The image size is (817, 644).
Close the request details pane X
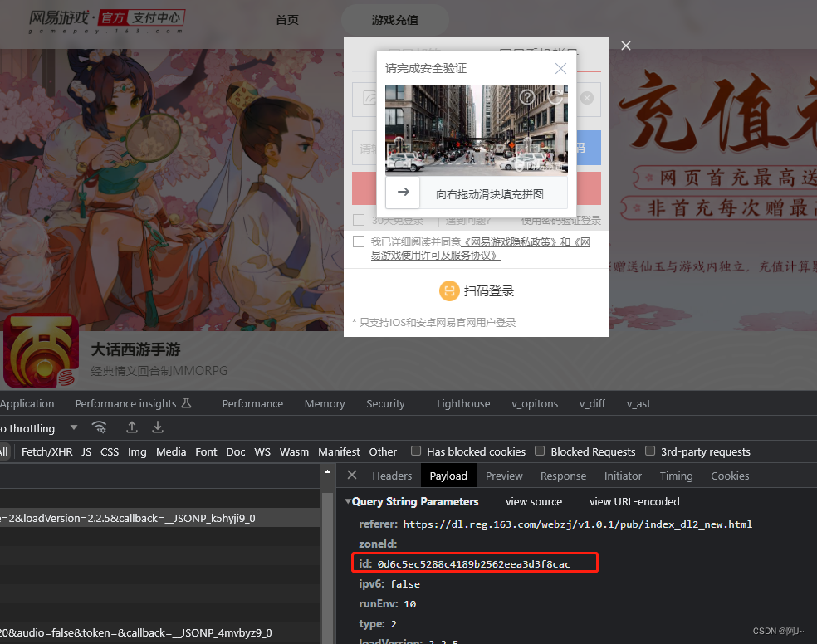coord(352,475)
